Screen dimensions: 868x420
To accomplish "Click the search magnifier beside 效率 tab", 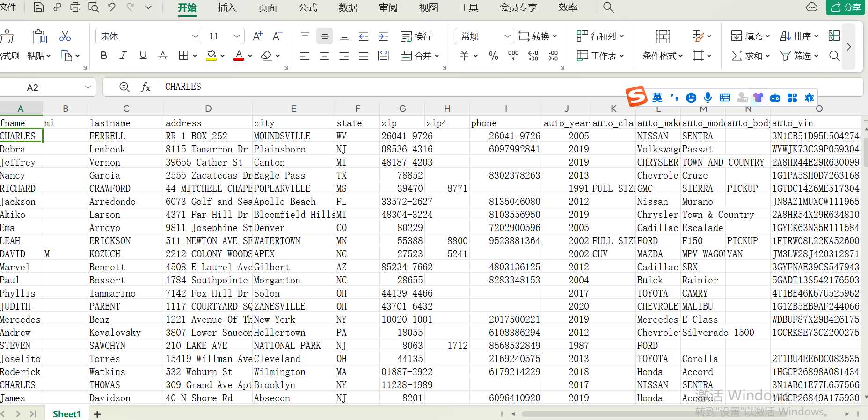I will tap(608, 7).
